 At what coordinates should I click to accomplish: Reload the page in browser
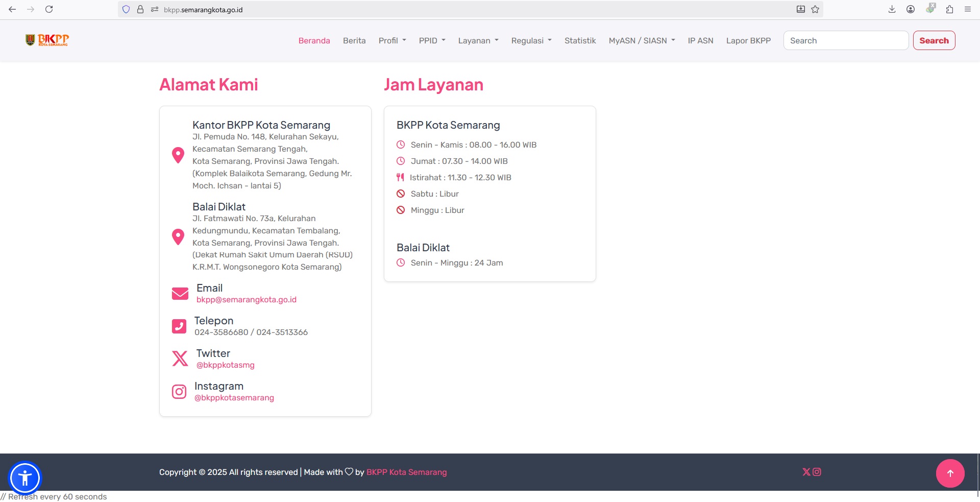pos(49,9)
